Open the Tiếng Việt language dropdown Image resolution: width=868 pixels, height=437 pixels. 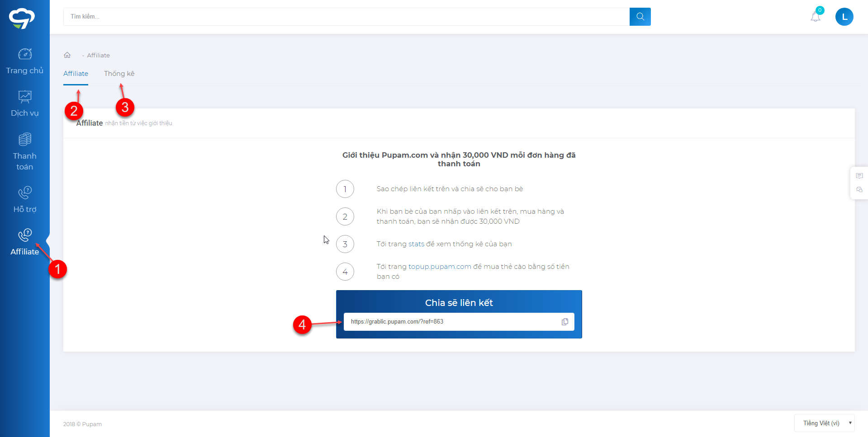pos(824,423)
